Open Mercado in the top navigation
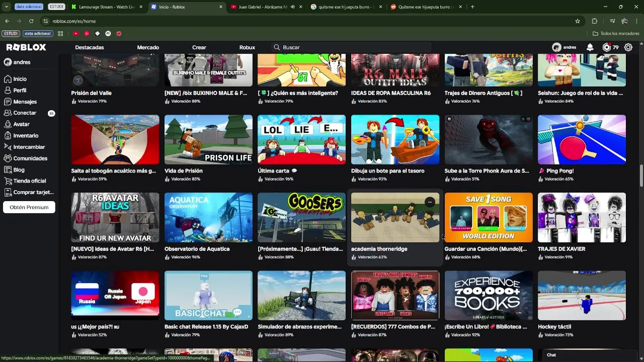The image size is (644, 362). tap(148, 47)
